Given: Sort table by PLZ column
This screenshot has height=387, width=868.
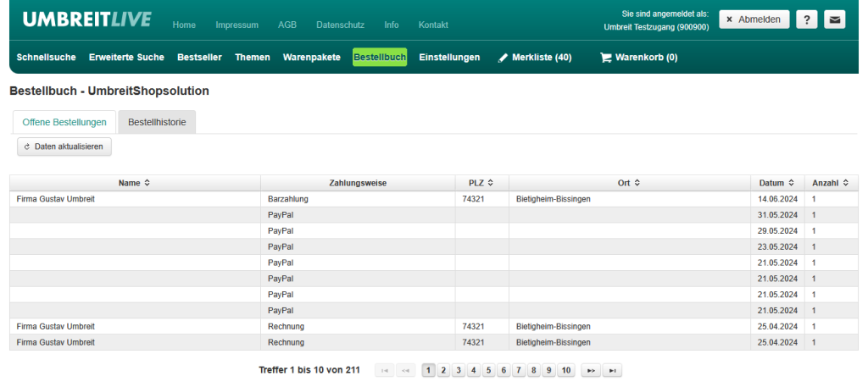Looking at the screenshot, I should click(481, 183).
